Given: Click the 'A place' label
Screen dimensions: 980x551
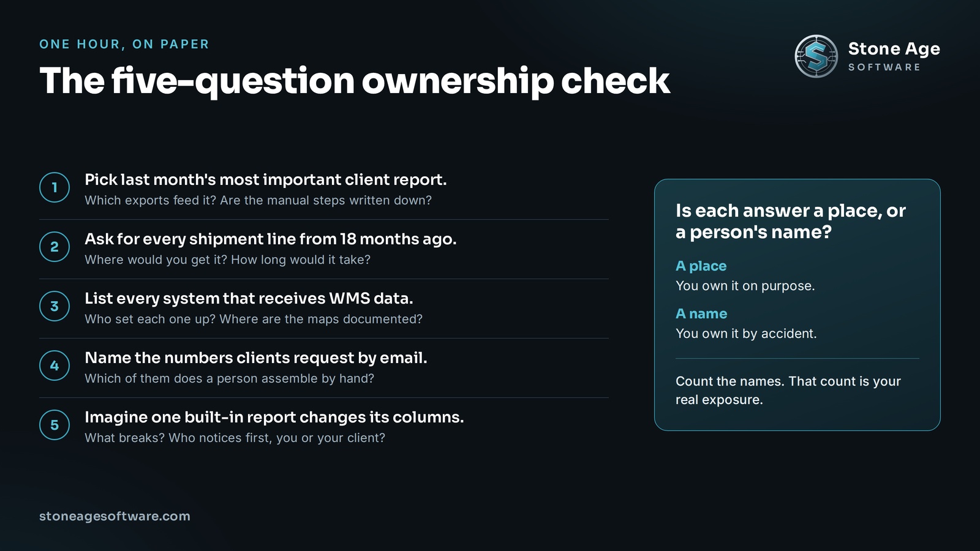Looking at the screenshot, I should pyautogui.click(x=701, y=266).
